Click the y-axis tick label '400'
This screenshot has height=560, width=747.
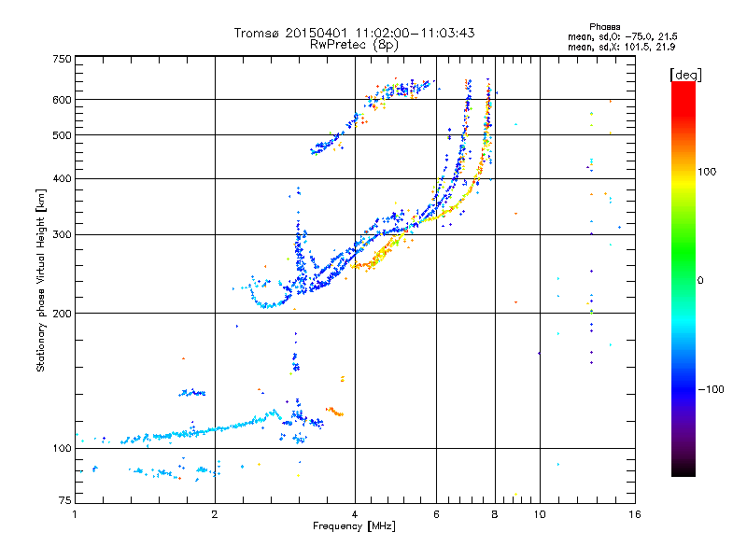click(x=62, y=179)
